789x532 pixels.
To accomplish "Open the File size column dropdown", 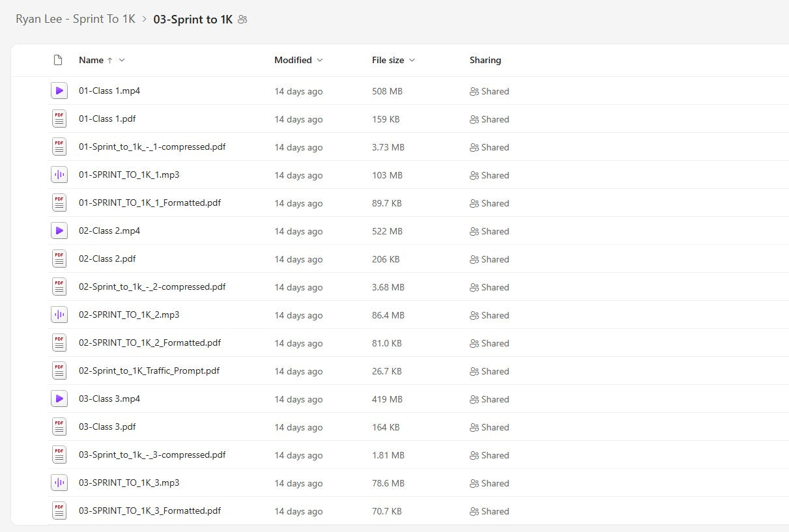I will click(x=412, y=60).
